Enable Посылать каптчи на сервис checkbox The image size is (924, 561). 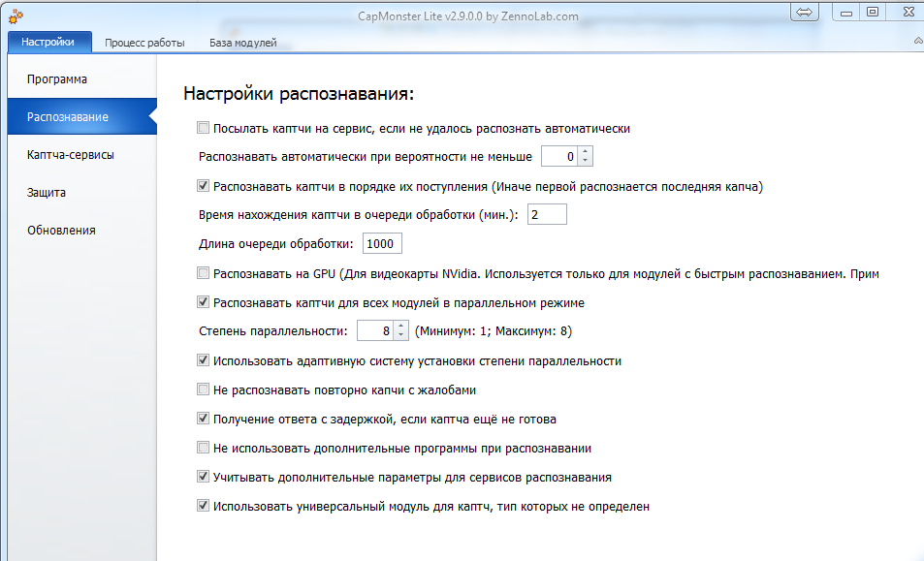[x=203, y=128]
